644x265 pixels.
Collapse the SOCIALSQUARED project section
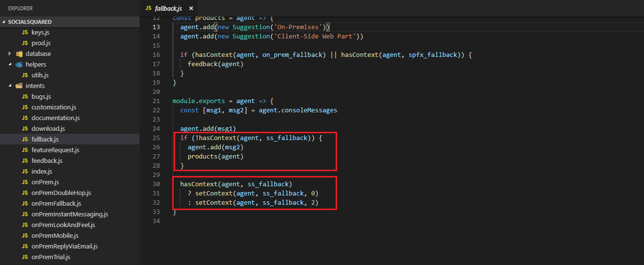click(x=4, y=22)
